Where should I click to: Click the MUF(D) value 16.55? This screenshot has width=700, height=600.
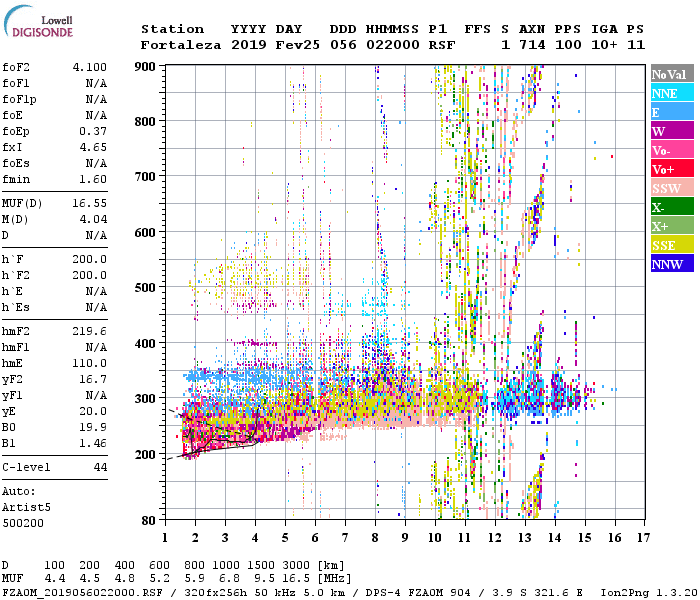(x=90, y=204)
